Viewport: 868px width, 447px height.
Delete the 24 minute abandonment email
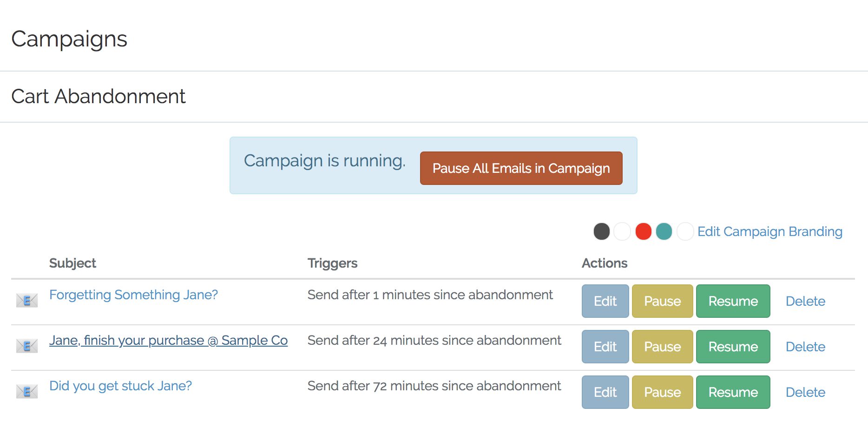tap(805, 347)
